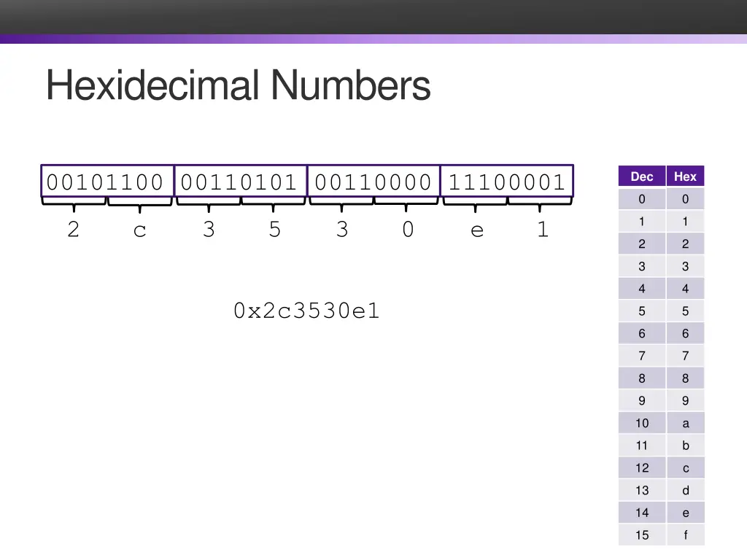Click the Hex column header
The height and width of the screenshot is (560, 747).
coord(685,176)
